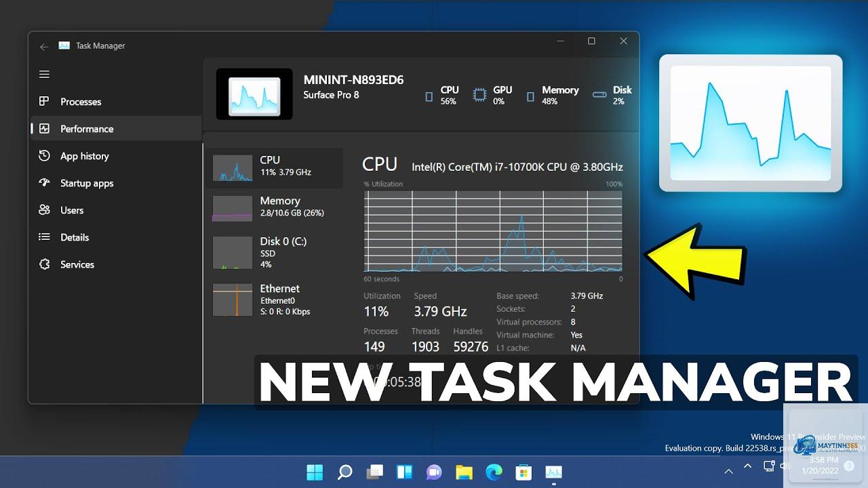This screenshot has width=868, height=488.
Task: Click the Users people icon
Action: [44, 209]
